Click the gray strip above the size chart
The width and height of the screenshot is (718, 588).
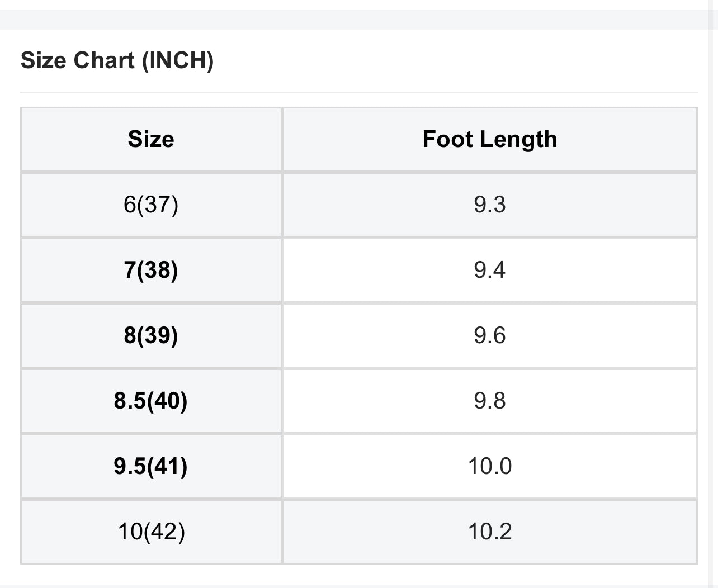358,19
